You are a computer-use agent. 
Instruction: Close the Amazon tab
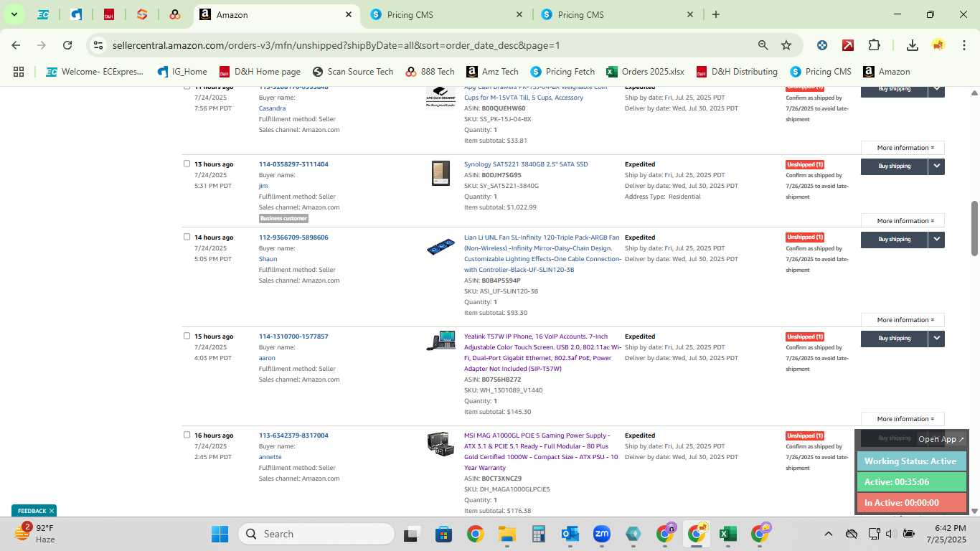(x=349, y=14)
